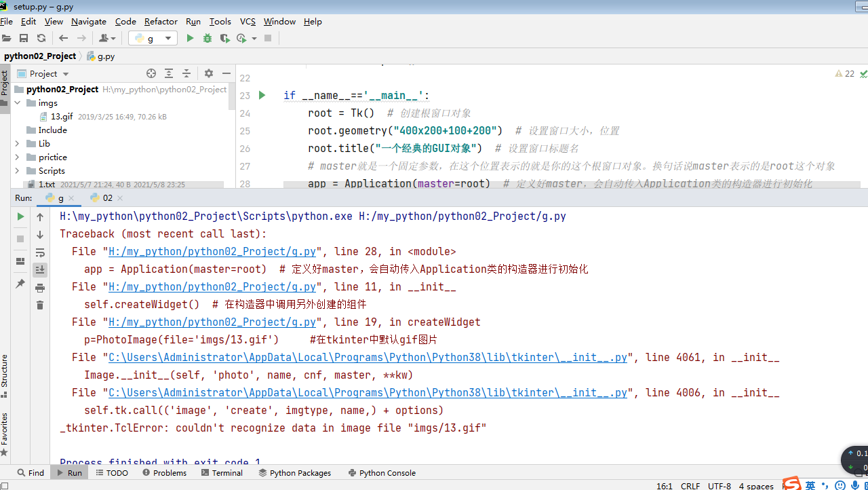Image resolution: width=868 pixels, height=490 pixels.
Task: Click the Up the Stack Trace arrow
Action: (x=40, y=217)
